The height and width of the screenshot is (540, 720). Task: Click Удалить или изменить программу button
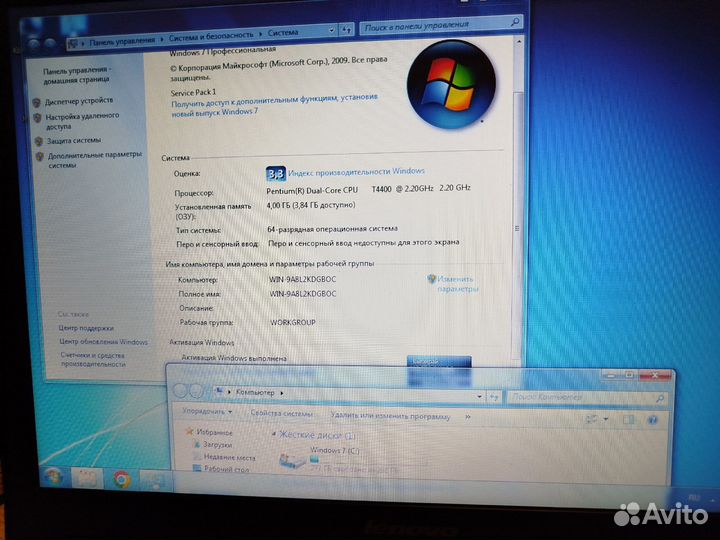tap(390, 416)
